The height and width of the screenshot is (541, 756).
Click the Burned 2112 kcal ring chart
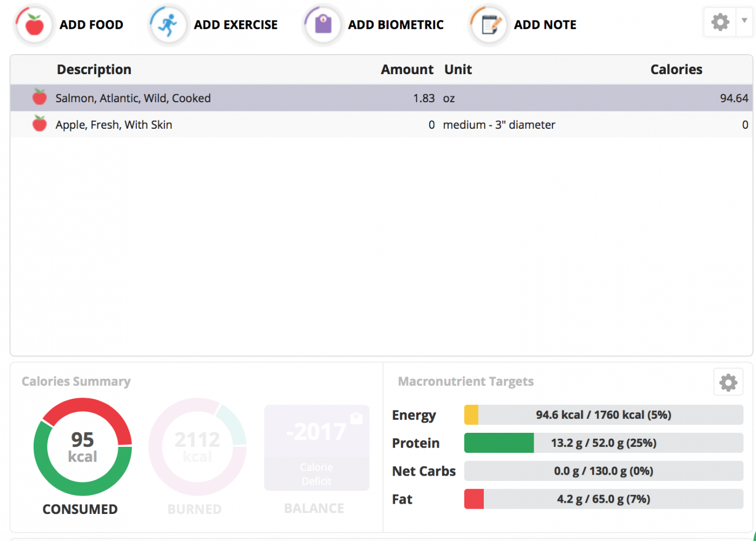[198, 447]
